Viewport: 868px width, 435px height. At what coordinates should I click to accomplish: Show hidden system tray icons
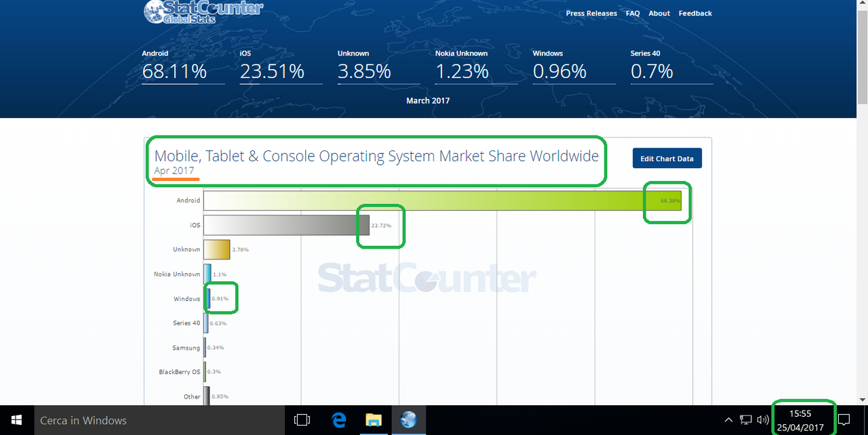point(728,420)
